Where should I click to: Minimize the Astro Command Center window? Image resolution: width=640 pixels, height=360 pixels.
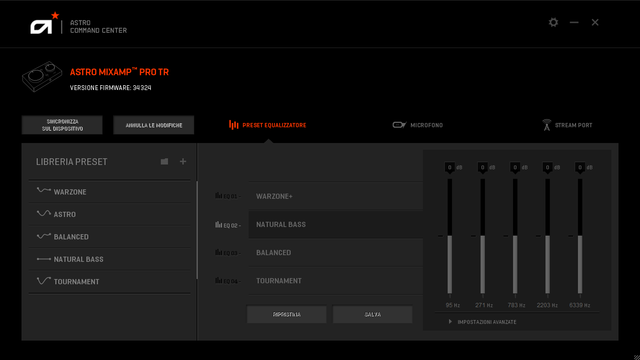click(574, 22)
